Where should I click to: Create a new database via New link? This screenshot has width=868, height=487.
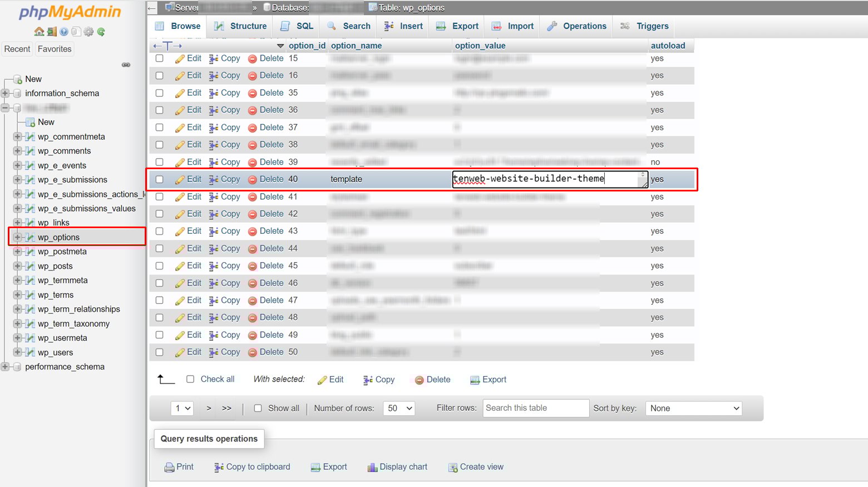pyautogui.click(x=33, y=78)
